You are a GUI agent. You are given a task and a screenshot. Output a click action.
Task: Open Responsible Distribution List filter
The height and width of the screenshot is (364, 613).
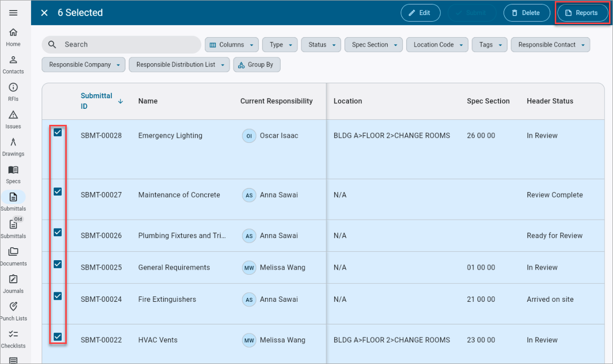[179, 65]
